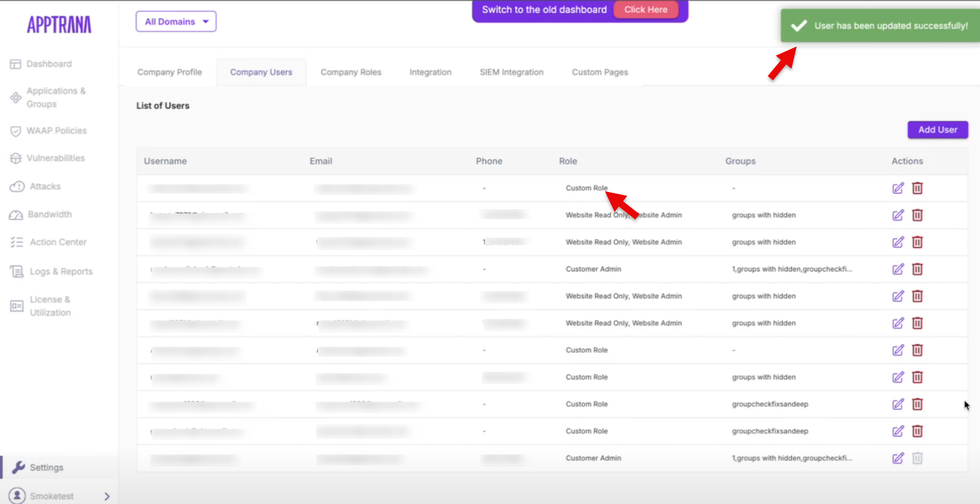Open the SIEM Integration tab

[512, 72]
